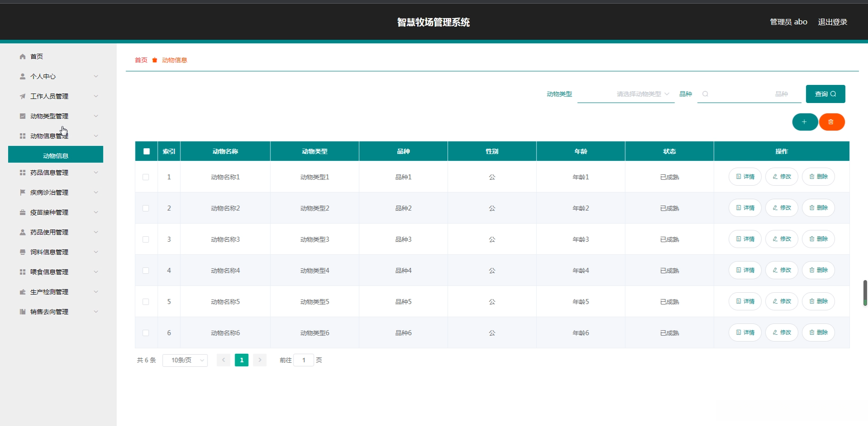The height and width of the screenshot is (426, 868).
Task: Click the icon beside 饲料信息管理
Action: (23, 252)
